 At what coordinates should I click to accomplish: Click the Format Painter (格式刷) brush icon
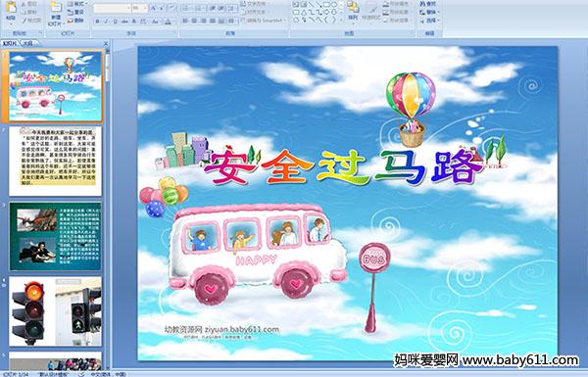24,21
